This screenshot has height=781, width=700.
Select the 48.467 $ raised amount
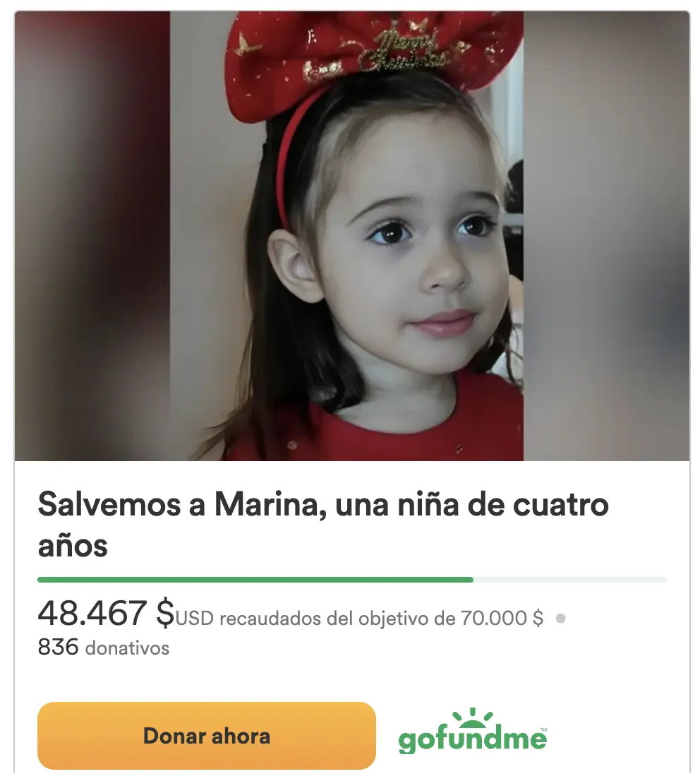pyautogui.click(x=106, y=613)
